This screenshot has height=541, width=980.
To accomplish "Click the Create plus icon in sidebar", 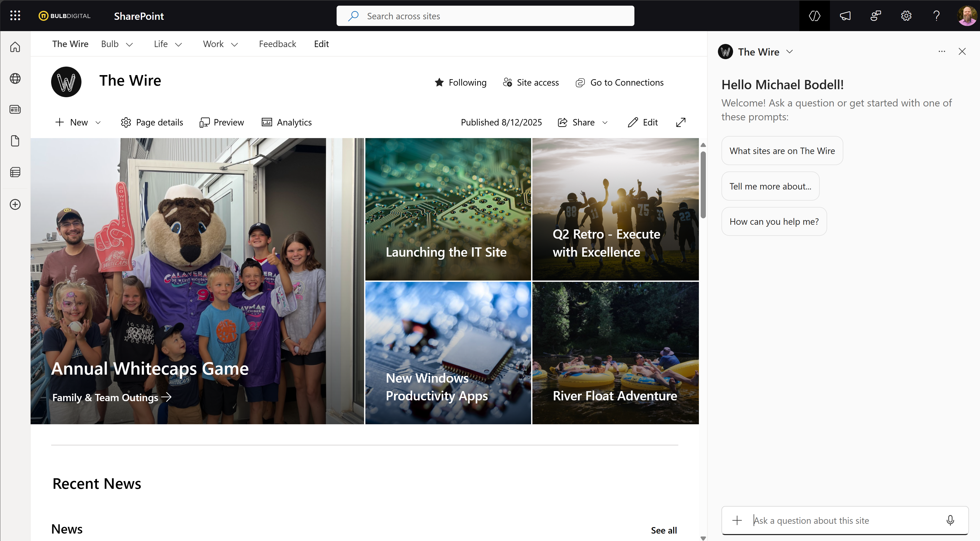I will 15,204.
